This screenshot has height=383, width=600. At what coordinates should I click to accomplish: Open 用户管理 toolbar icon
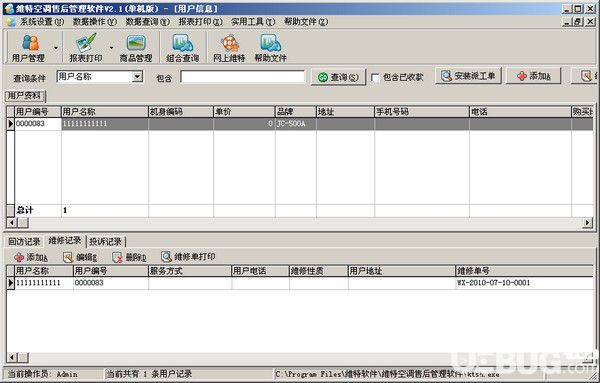(28, 48)
